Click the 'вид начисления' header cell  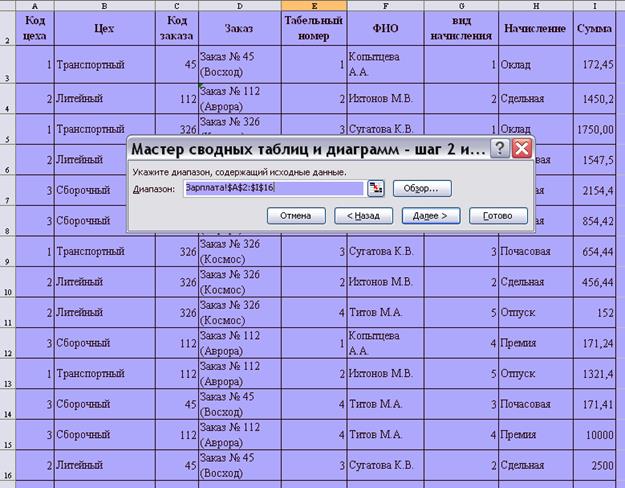(461, 28)
